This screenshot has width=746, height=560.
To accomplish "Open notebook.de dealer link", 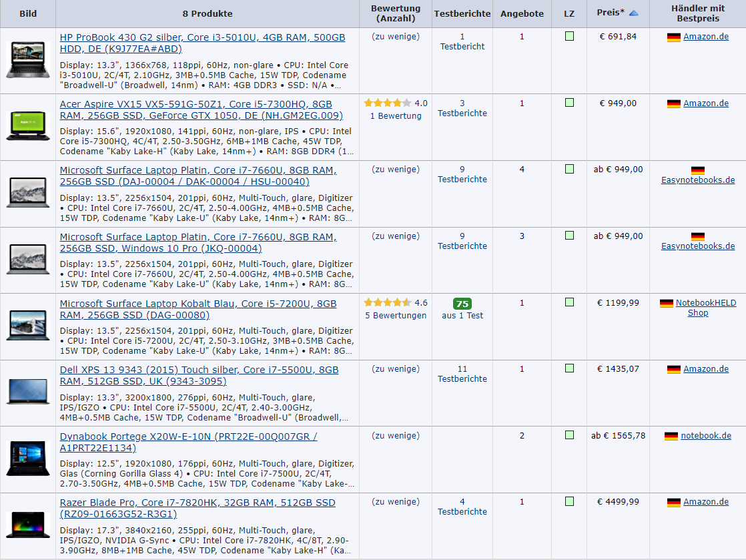I will tap(706, 435).
